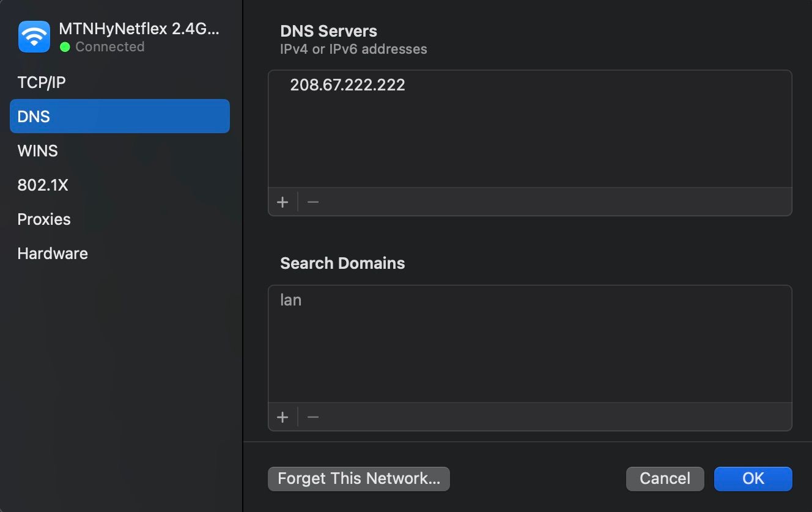Screen dimensions: 812x512
Task: Confirm changes with the OK button
Action: click(x=753, y=478)
